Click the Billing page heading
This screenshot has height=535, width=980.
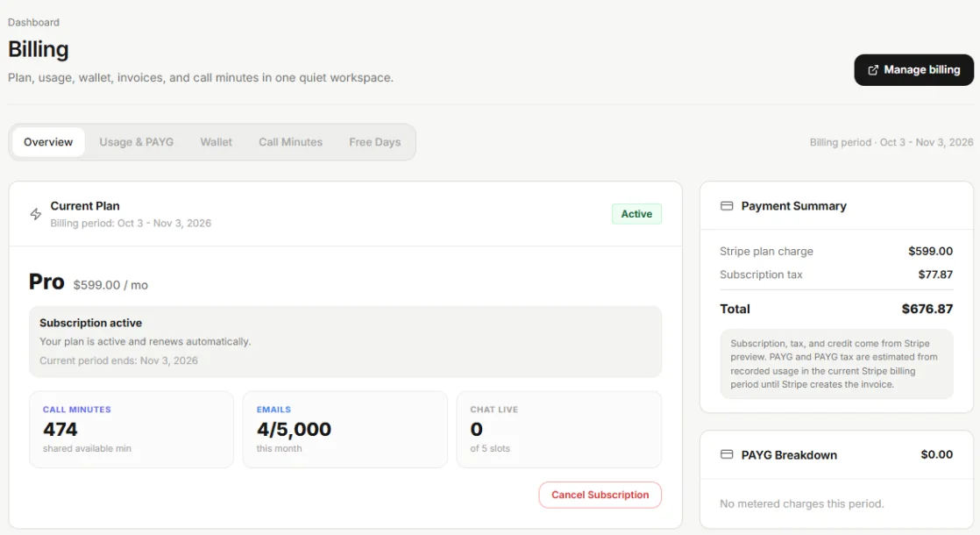click(38, 49)
